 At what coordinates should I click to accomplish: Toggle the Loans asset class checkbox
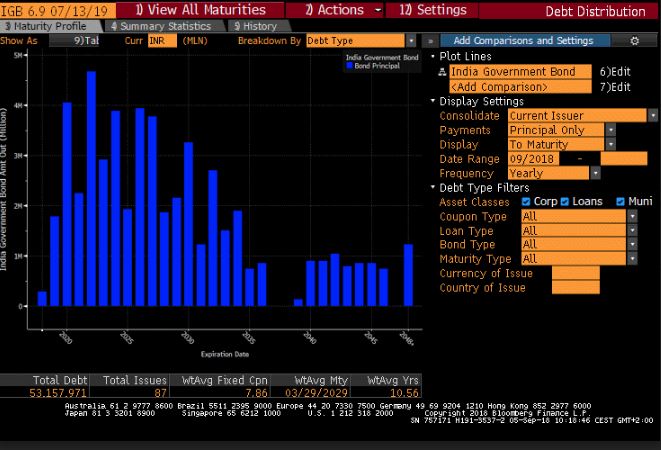pyautogui.click(x=564, y=202)
